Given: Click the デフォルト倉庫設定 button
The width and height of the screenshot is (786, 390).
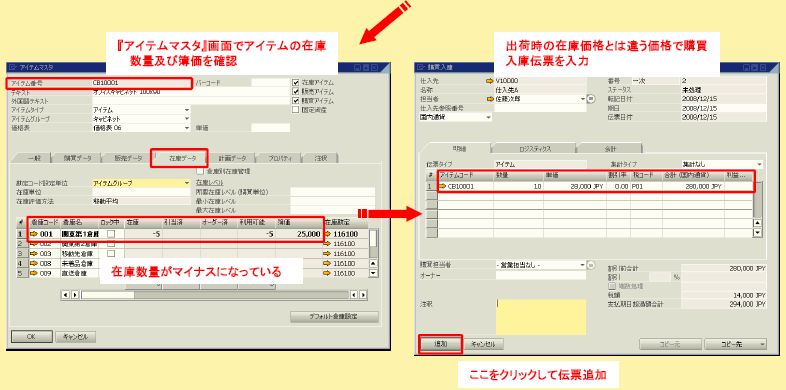Looking at the screenshot, I should pyautogui.click(x=334, y=317).
